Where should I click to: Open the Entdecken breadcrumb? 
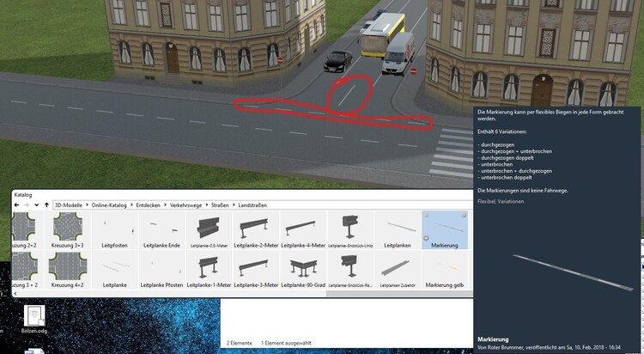point(149,204)
